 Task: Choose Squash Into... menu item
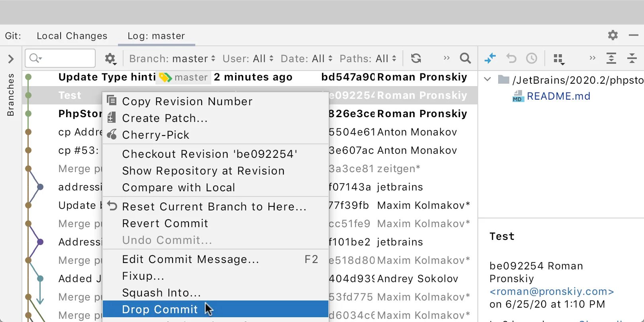click(x=216, y=293)
